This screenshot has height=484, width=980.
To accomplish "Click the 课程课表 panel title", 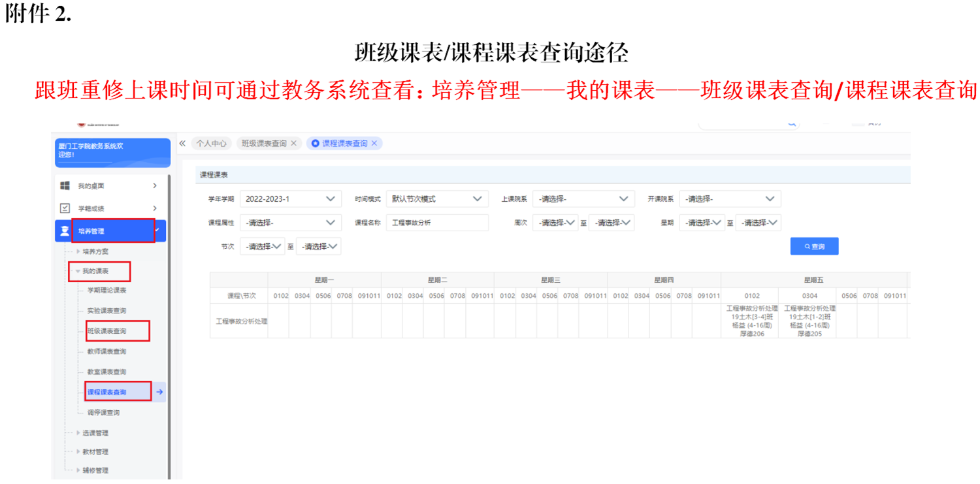I will tap(214, 174).
